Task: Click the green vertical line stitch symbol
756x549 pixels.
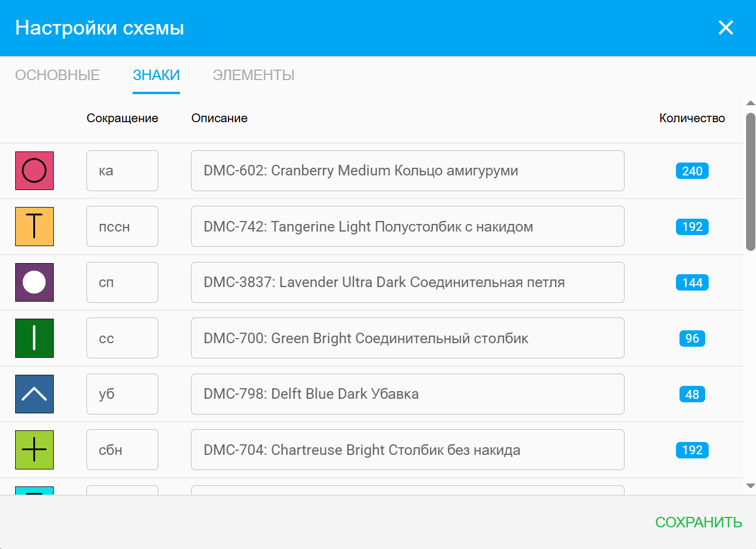Action: (x=34, y=338)
